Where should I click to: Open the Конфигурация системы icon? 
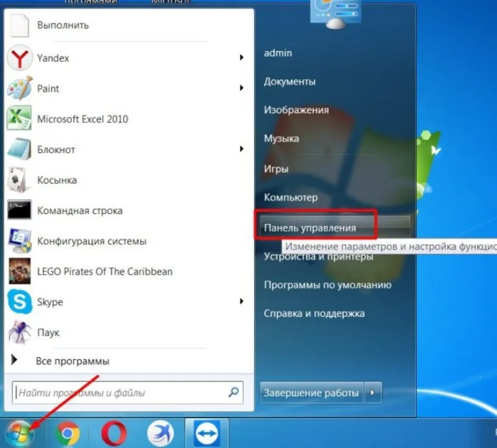coord(20,241)
